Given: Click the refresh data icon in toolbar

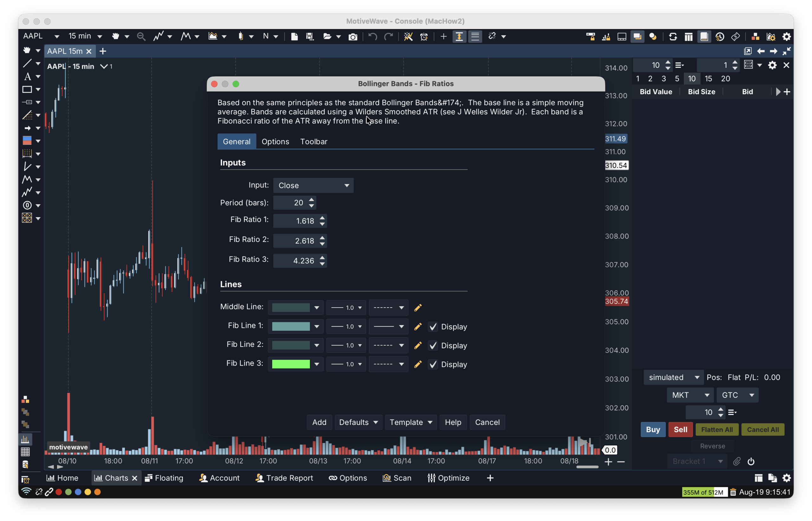Looking at the screenshot, I should click(x=673, y=36).
